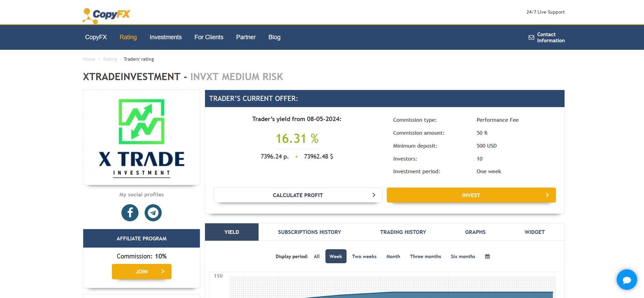Select Month display period
Image resolution: width=644 pixels, height=298 pixels.
coord(393,256)
